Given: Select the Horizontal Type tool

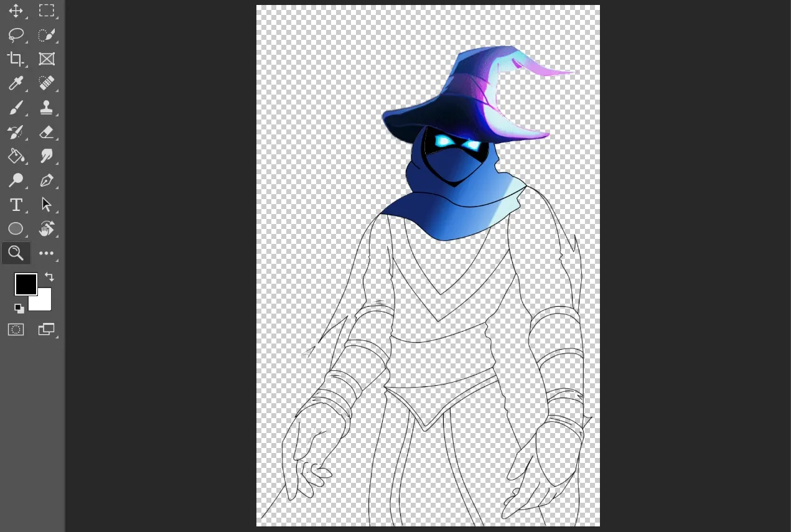Looking at the screenshot, I should point(16,205).
